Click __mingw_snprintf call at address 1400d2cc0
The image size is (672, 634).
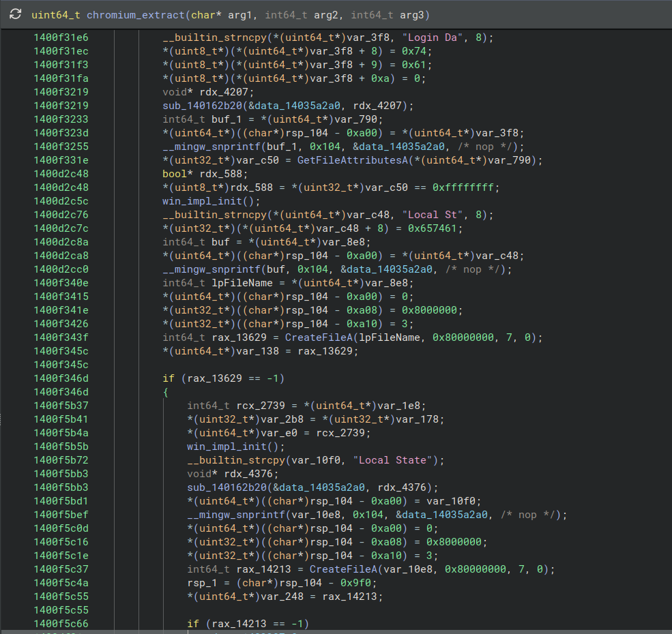[x=211, y=269]
